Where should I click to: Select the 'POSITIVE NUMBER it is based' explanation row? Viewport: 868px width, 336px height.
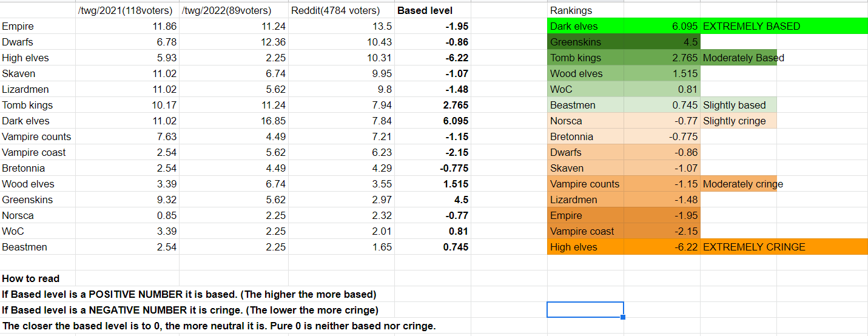tap(189, 295)
